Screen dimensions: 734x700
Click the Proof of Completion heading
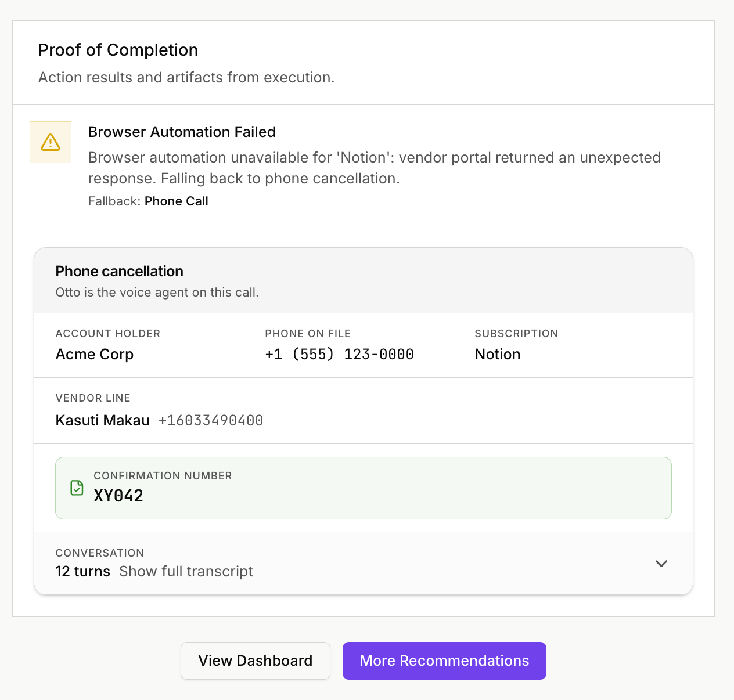pyautogui.click(x=118, y=50)
